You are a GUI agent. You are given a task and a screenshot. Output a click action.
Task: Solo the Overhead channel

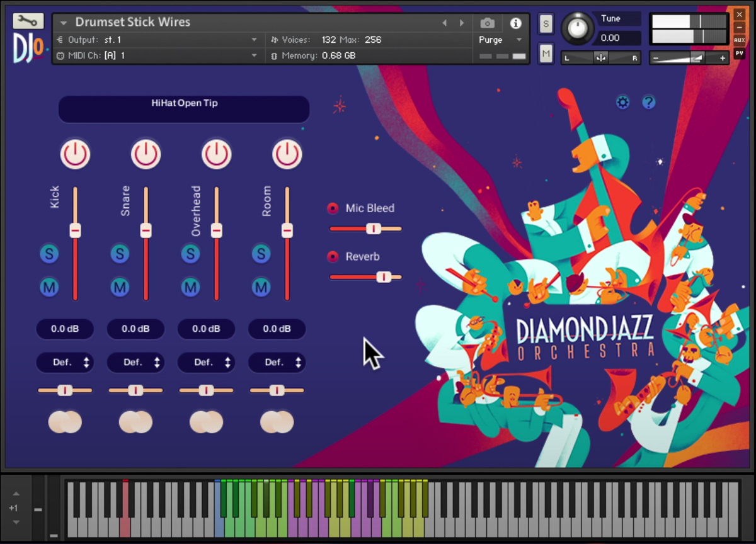[x=190, y=254]
